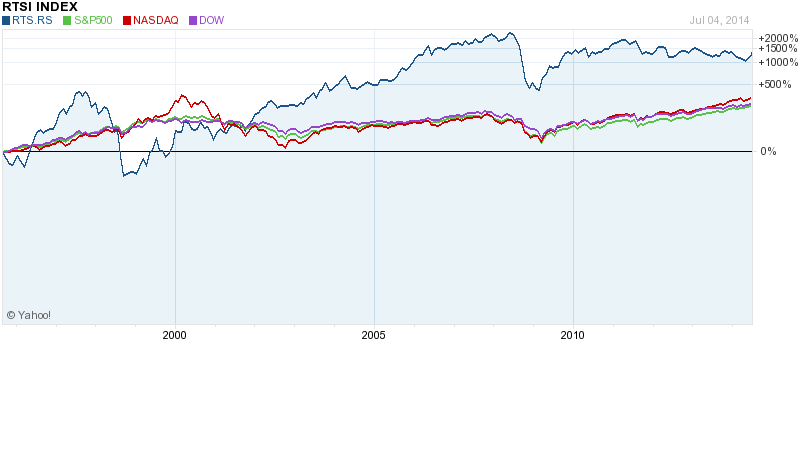Viewport: 800px width, 475px height.
Task: Click the purple DOW legend swatch
Action: point(193,20)
